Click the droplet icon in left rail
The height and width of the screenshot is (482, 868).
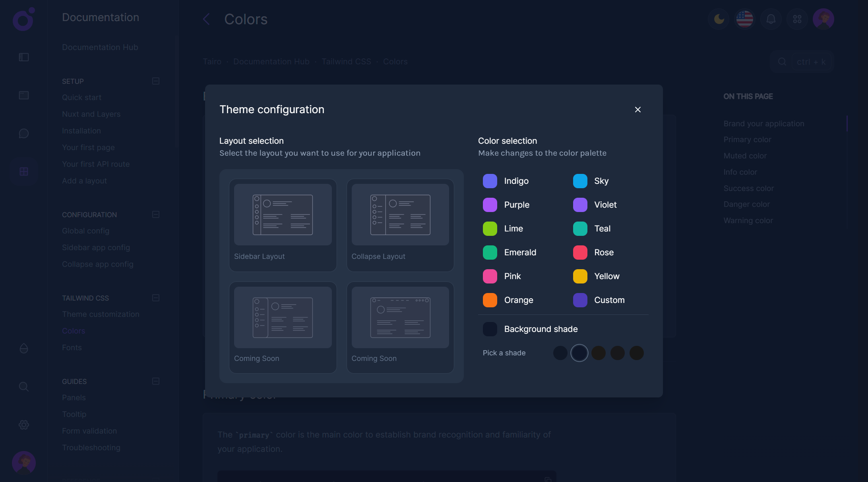[x=24, y=349]
